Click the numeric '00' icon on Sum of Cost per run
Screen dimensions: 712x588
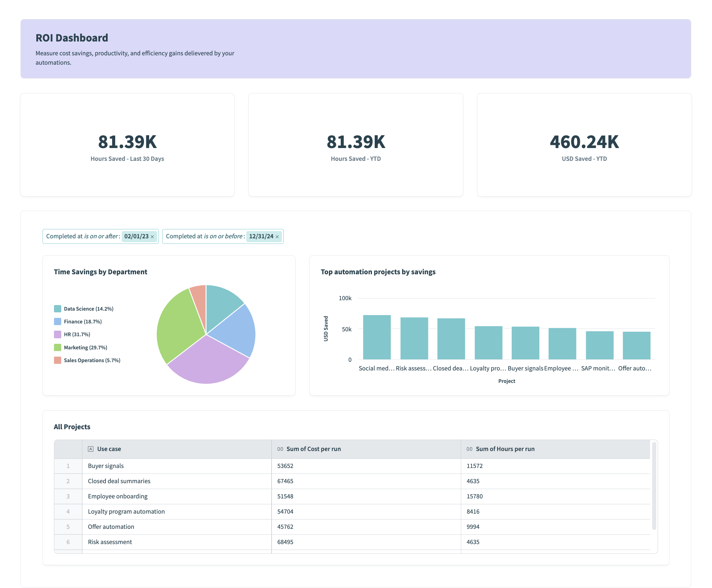pos(280,449)
